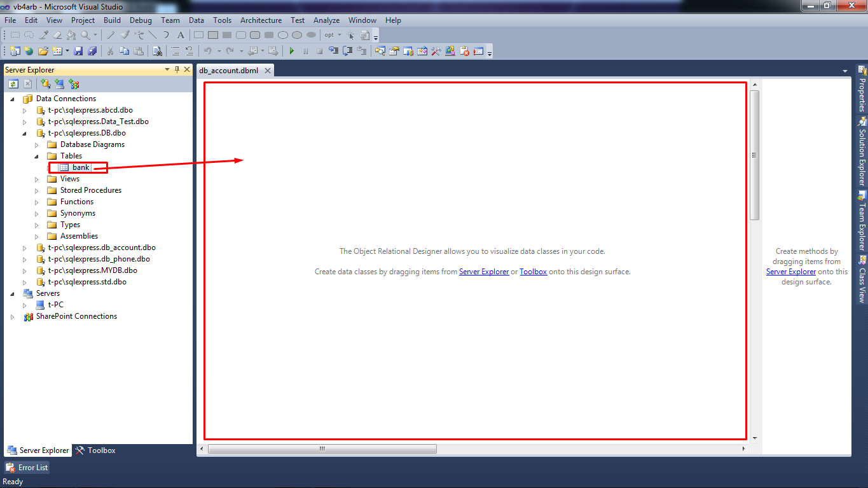
Task: Collapse the Data Connections node
Action: click(x=13, y=99)
